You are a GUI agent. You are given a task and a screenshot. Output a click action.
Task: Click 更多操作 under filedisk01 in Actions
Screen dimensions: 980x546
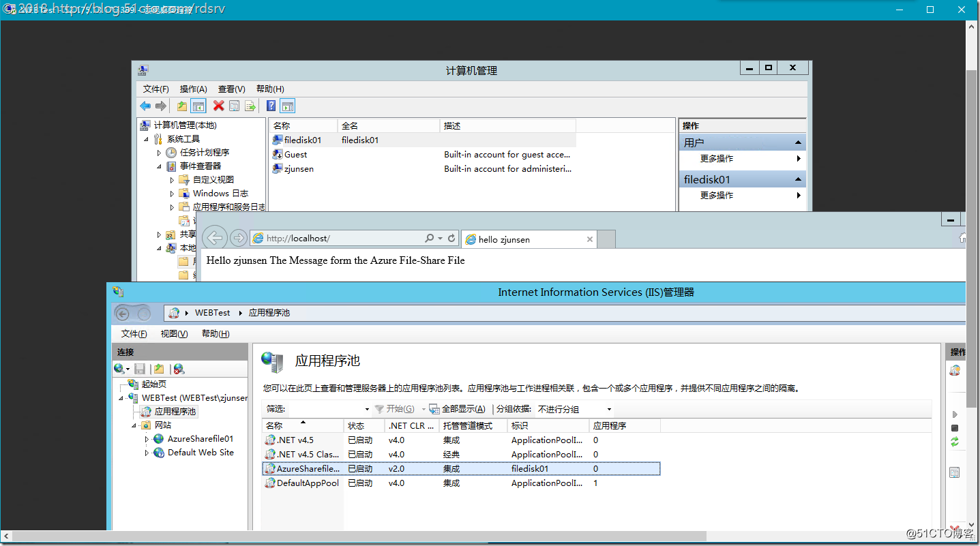[717, 195]
